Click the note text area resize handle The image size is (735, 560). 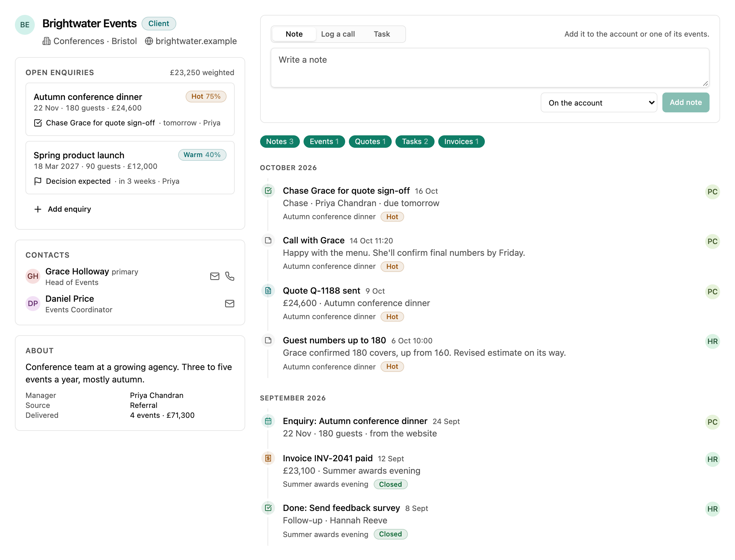[705, 84]
